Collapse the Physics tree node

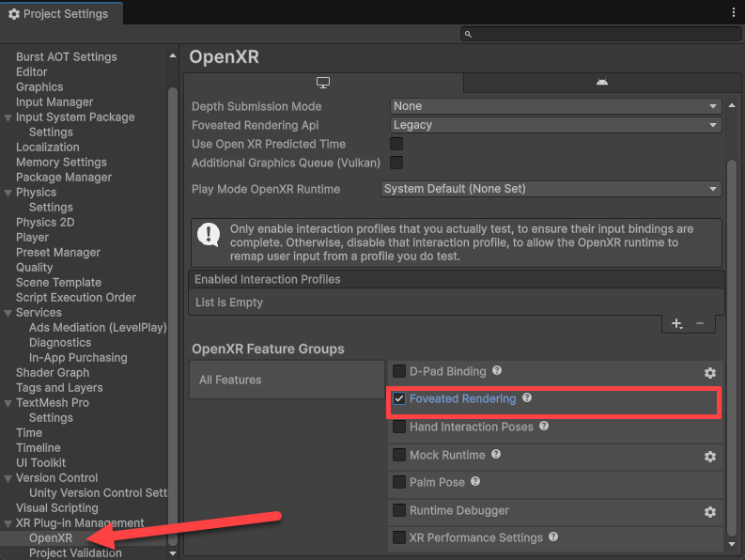pyautogui.click(x=8, y=193)
